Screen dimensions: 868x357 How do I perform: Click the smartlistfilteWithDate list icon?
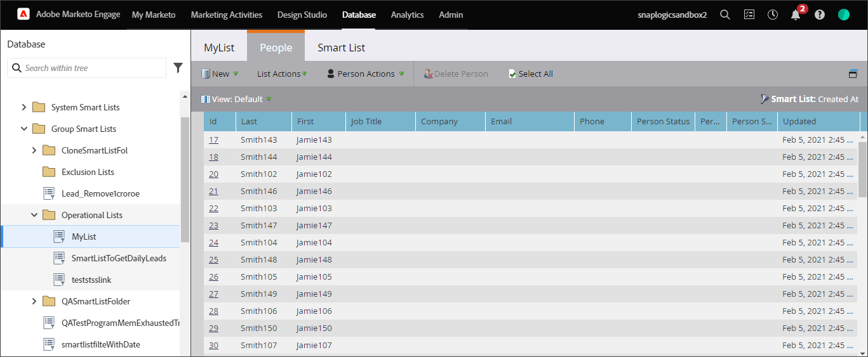pos(49,344)
